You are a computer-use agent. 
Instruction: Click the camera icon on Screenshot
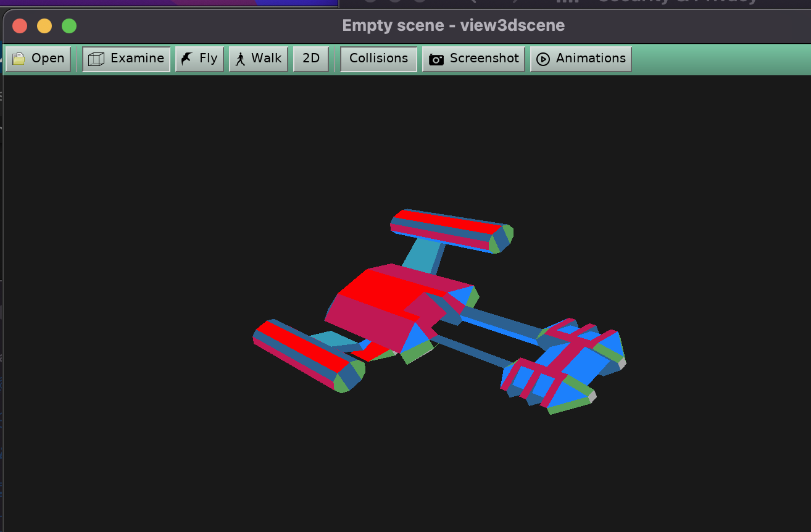click(436, 60)
